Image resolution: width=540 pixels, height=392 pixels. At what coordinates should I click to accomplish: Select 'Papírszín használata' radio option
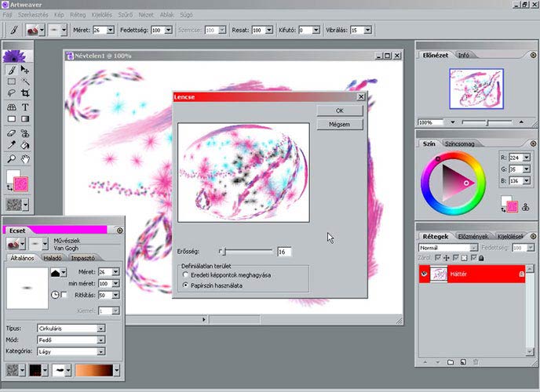[x=185, y=285]
